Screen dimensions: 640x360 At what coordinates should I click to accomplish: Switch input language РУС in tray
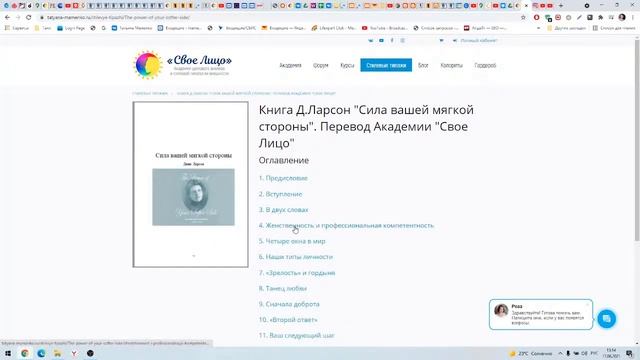(x=594, y=353)
